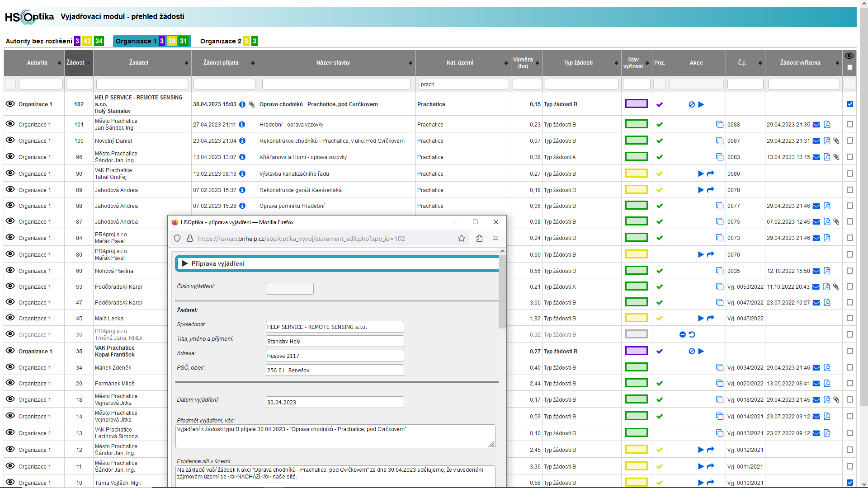
Task: Click gray status swatch in row 36
Action: (x=636, y=334)
